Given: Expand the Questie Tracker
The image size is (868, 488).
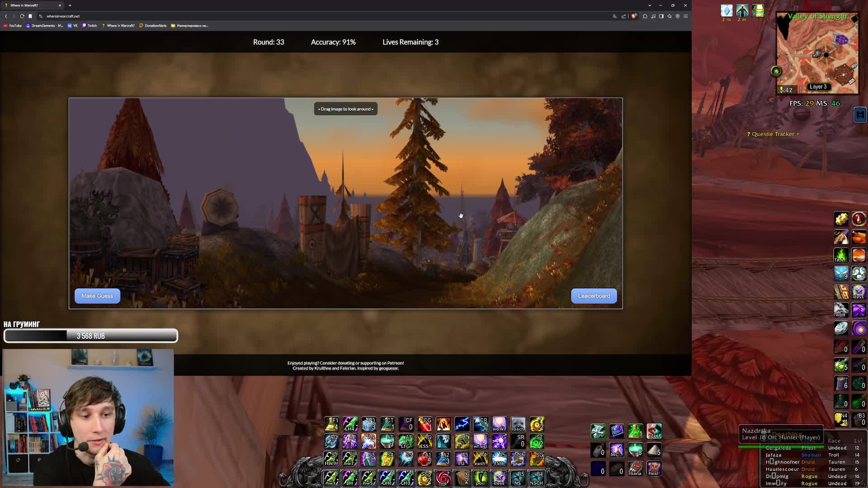Looking at the screenshot, I should (773, 134).
